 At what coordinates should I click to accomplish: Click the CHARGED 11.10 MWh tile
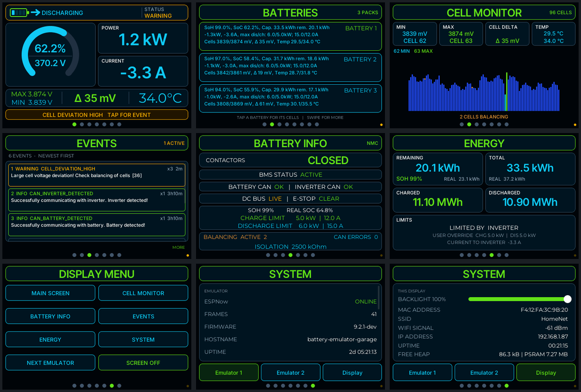tap(438, 200)
